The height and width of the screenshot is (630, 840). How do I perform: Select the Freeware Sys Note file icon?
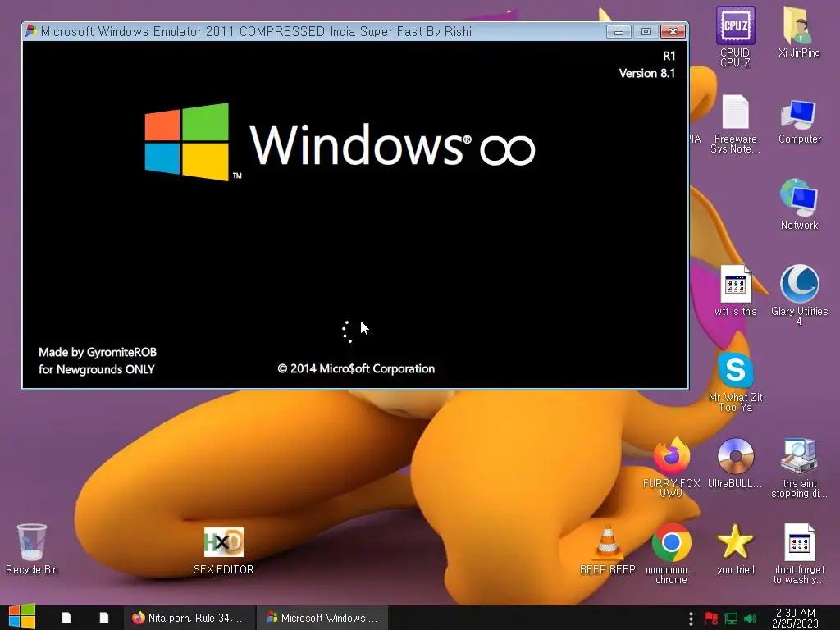point(735,123)
